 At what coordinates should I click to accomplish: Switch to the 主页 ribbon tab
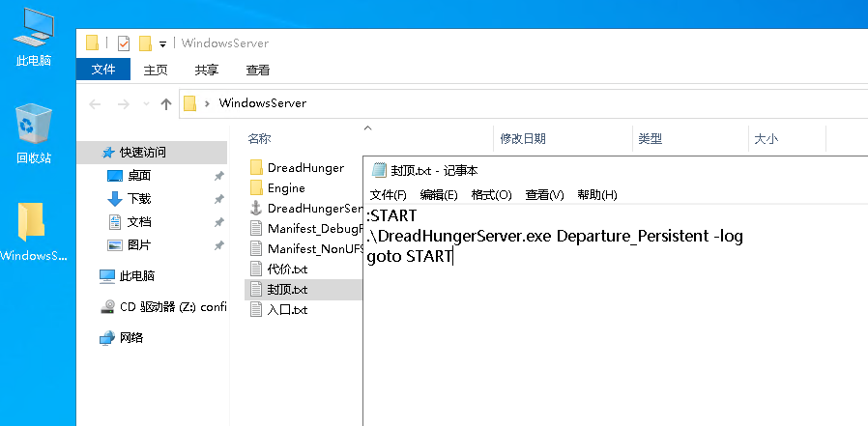pos(156,70)
